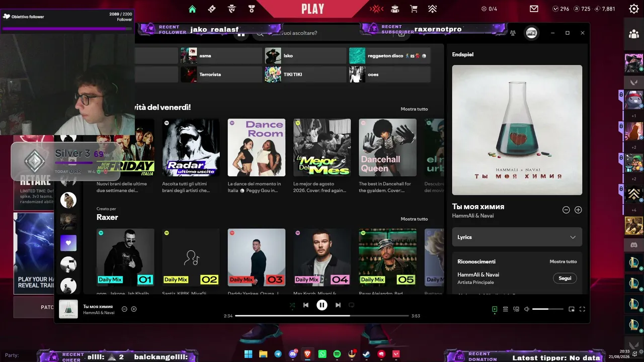Open the Valorant career medal icon
The height and width of the screenshot is (362, 644).
click(x=252, y=9)
